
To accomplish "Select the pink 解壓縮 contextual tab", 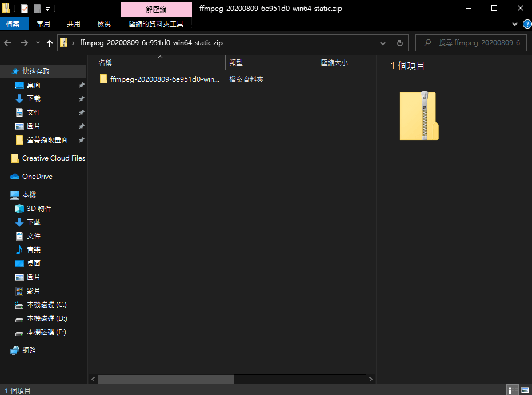I will [x=156, y=10].
